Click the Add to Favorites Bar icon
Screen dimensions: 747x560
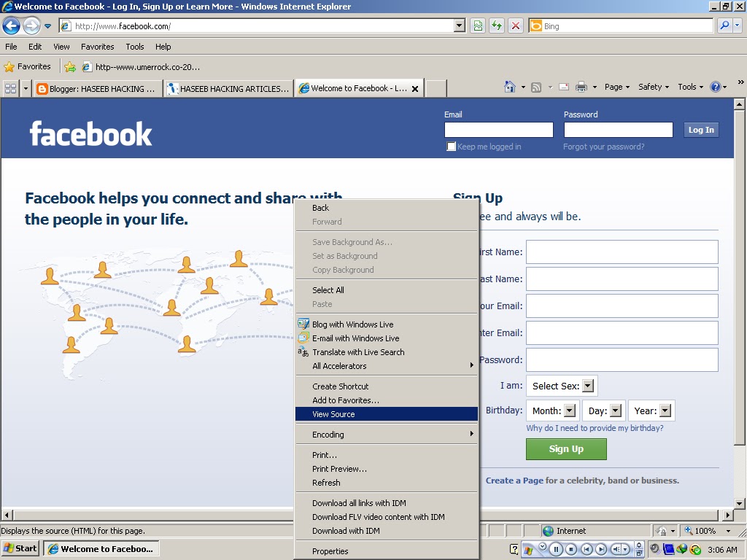point(70,66)
